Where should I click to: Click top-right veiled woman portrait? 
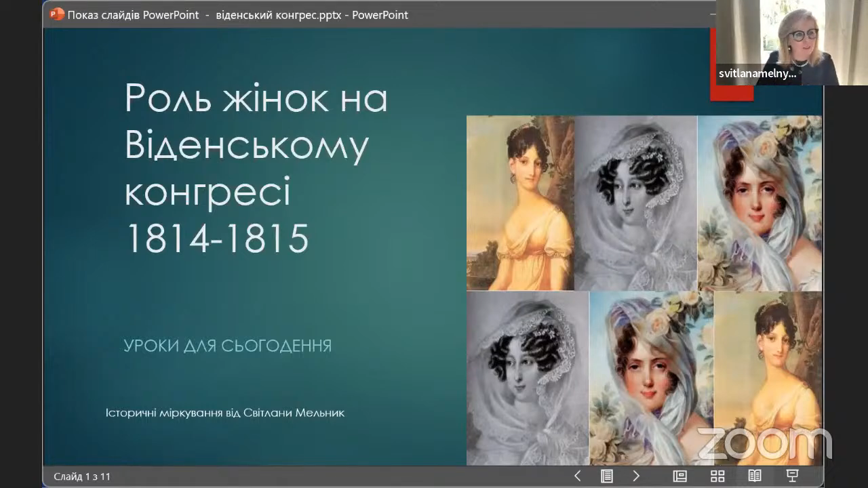(x=759, y=203)
